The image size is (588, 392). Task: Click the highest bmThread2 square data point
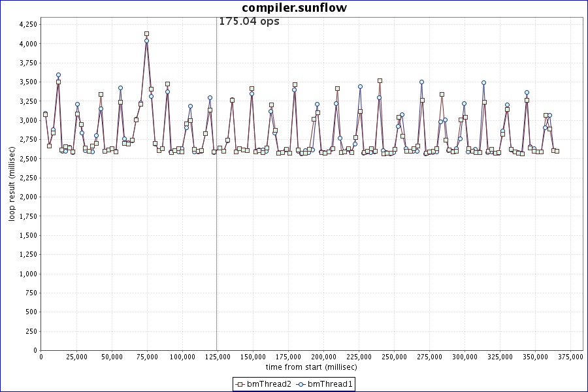[x=146, y=33]
